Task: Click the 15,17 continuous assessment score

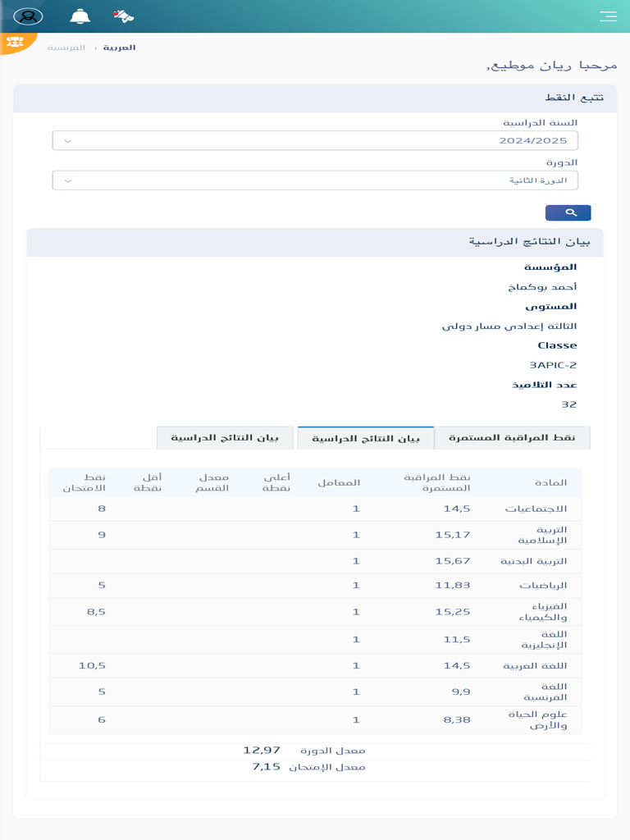Action: (x=453, y=535)
